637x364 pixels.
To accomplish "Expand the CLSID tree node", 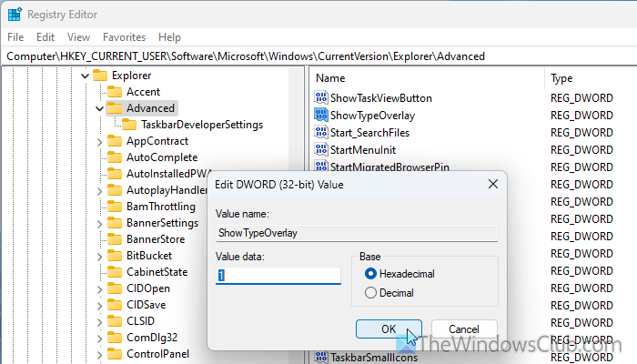I will point(99,322).
